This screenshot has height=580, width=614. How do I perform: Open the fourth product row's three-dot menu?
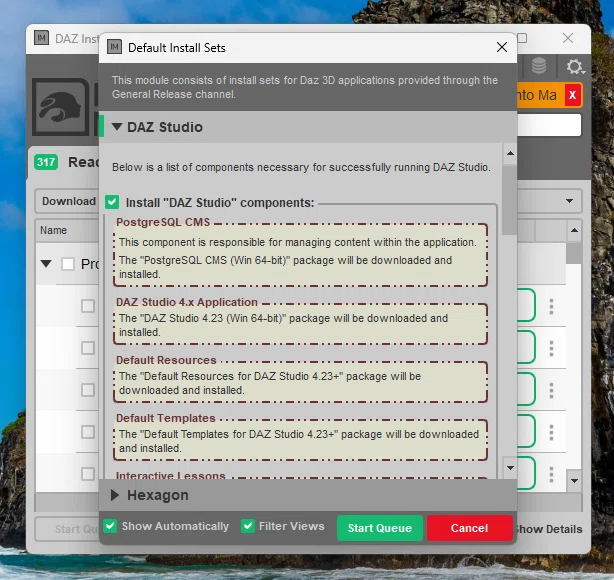tap(551, 432)
